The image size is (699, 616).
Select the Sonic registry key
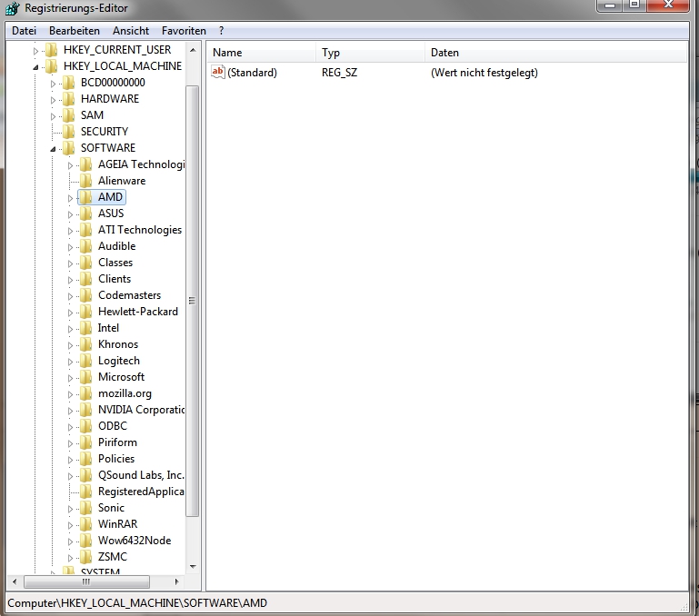pos(111,508)
